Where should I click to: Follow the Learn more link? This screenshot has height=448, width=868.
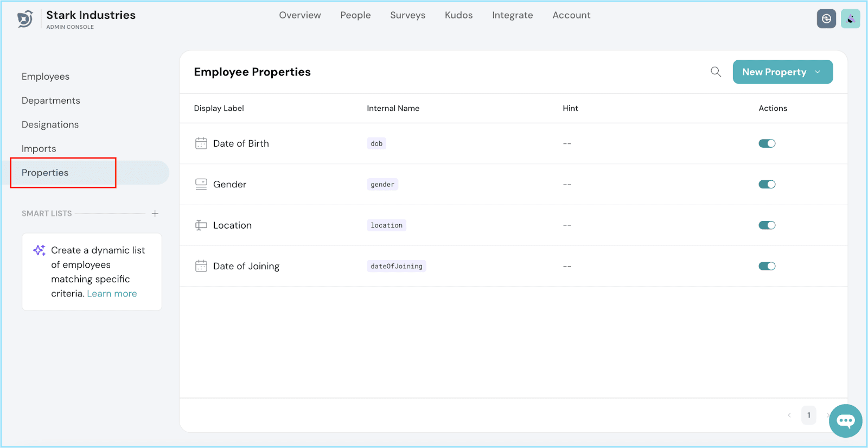click(112, 294)
